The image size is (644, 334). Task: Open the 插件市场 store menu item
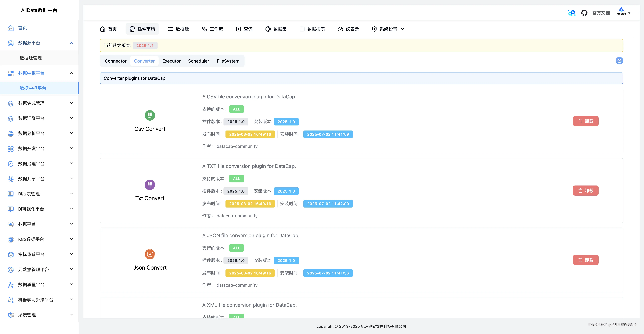(x=142, y=29)
